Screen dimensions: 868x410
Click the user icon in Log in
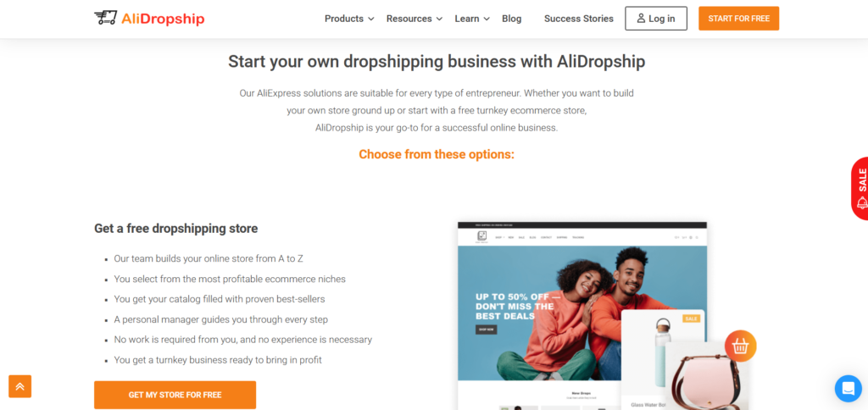coord(641,19)
